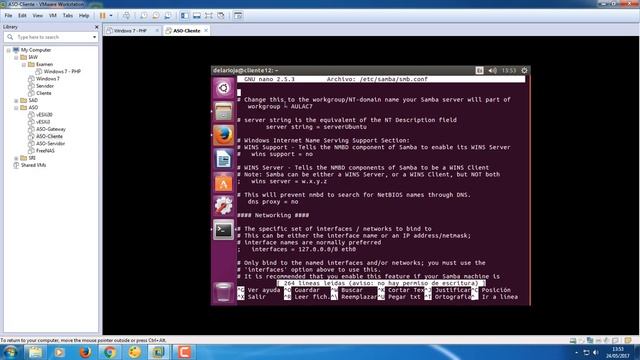Select the ASO-Cliente tab
Image resolution: width=640 pixels, height=360 pixels.
pyautogui.click(x=187, y=31)
